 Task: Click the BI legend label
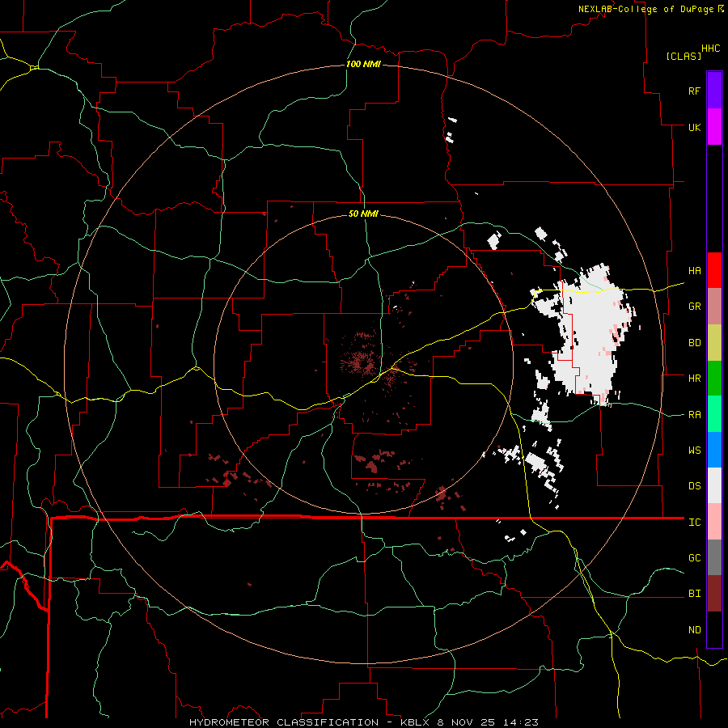(694, 594)
